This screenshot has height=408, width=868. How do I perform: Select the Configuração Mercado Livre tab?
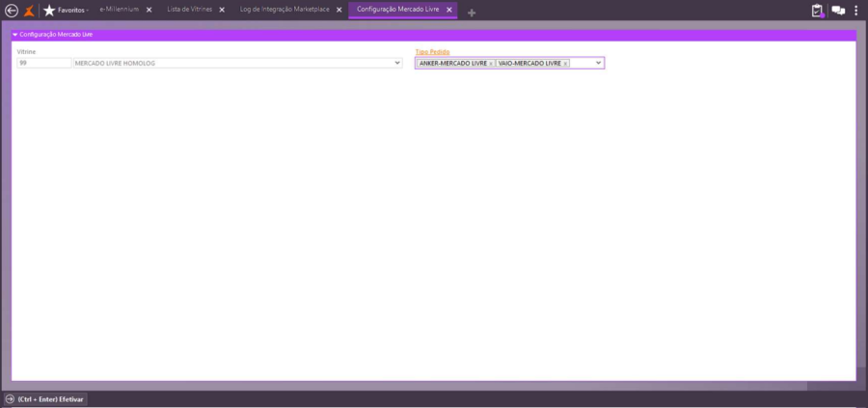pos(398,10)
